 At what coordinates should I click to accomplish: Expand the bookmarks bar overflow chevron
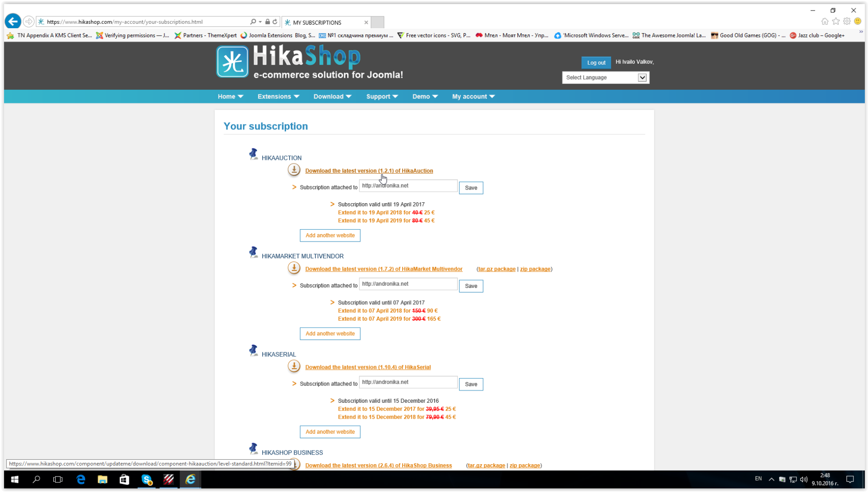861,32
